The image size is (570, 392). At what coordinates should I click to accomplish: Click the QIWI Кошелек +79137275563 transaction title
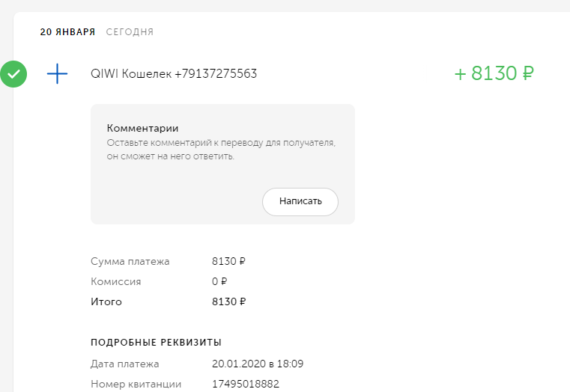[x=174, y=74]
